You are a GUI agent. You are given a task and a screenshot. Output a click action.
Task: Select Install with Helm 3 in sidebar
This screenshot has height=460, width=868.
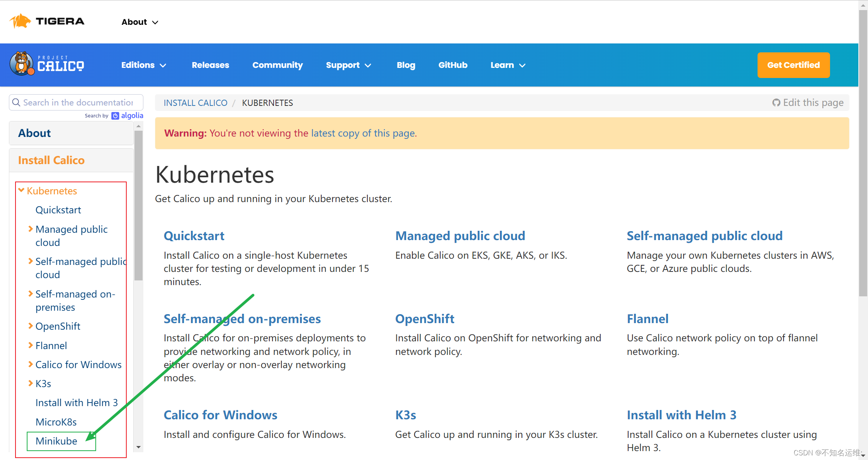[77, 403]
